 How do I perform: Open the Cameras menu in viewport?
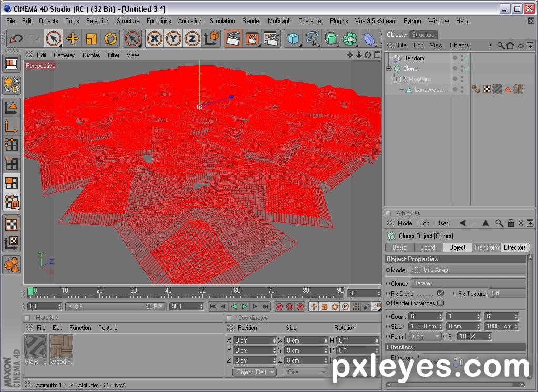[64, 55]
